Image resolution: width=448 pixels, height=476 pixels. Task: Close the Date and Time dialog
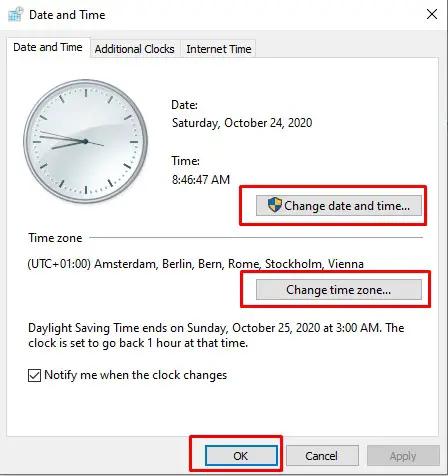[x=432, y=14]
